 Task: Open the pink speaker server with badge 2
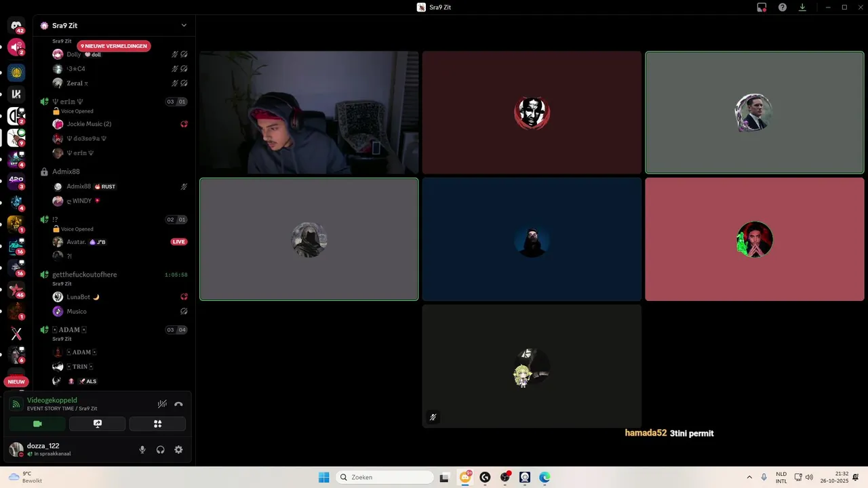16,47
